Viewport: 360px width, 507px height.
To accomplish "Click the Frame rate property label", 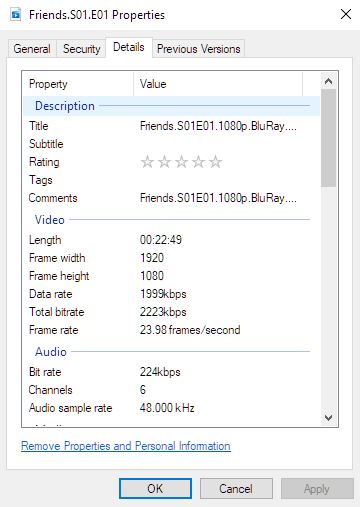I will pos(54,330).
